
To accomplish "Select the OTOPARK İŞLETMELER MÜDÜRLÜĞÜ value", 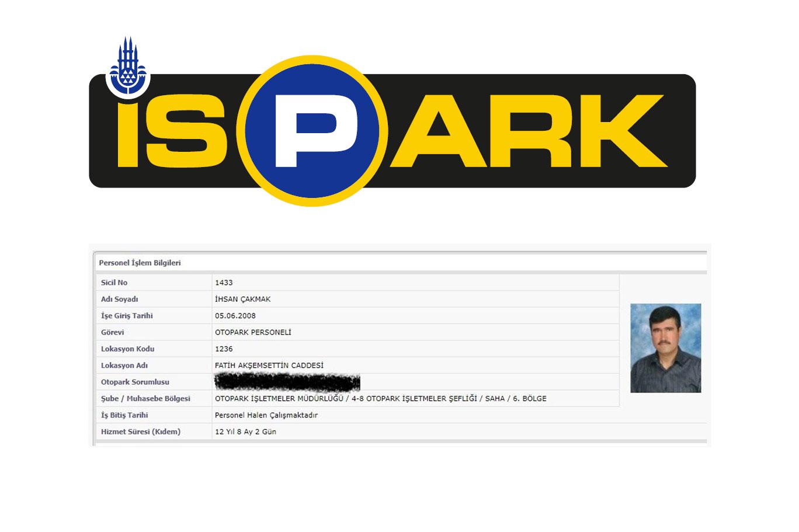I will point(381,398).
